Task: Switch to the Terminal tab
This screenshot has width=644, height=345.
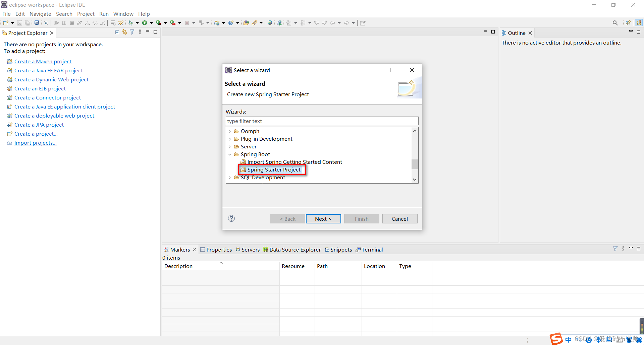Action: [x=369, y=250]
